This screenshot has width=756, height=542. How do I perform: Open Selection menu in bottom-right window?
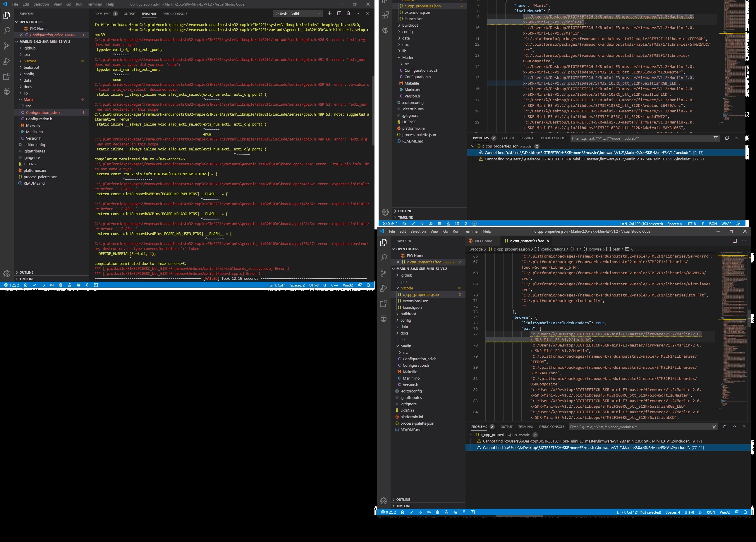click(418, 231)
